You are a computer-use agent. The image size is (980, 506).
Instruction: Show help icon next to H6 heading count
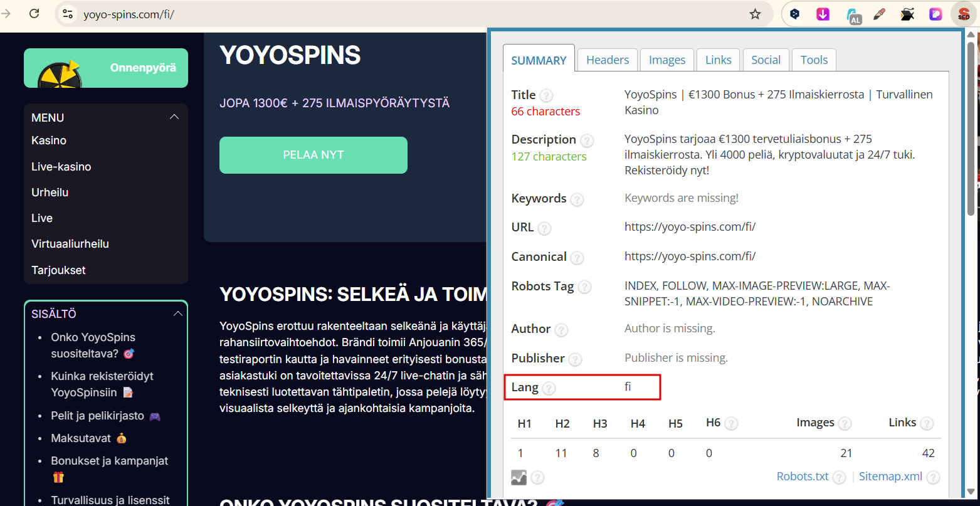click(731, 424)
